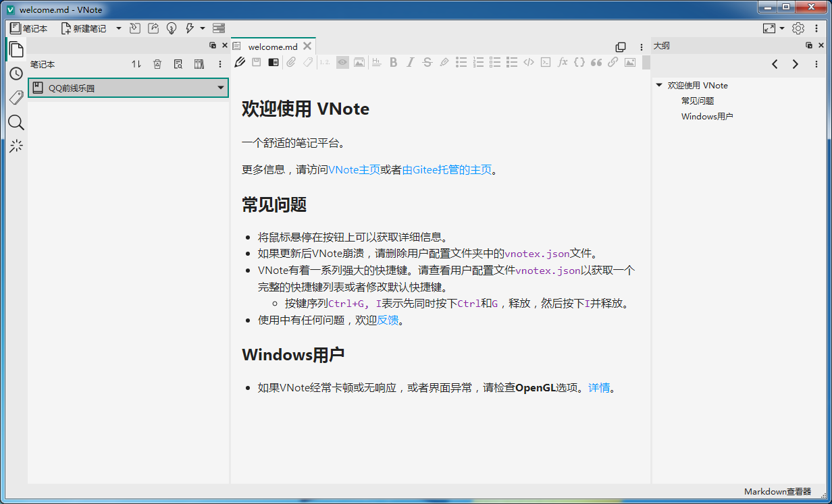This screenshot has width=832, height=504.
Task: Toggle the dark panel view mode icon
Action: click(x=274, y=62)
